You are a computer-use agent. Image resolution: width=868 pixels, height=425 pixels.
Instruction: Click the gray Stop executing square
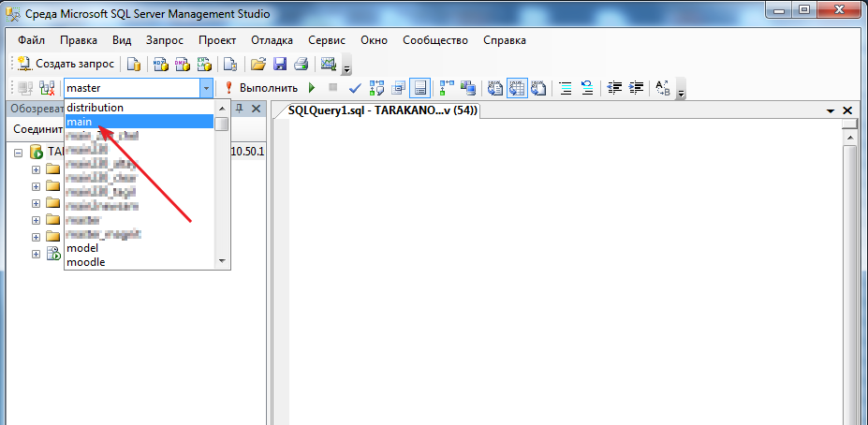[332, 87]
